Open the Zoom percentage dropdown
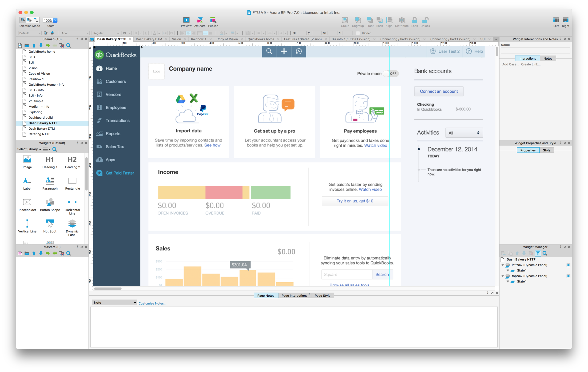The height and width of the screenshot is (372, 588). (55, 20)
